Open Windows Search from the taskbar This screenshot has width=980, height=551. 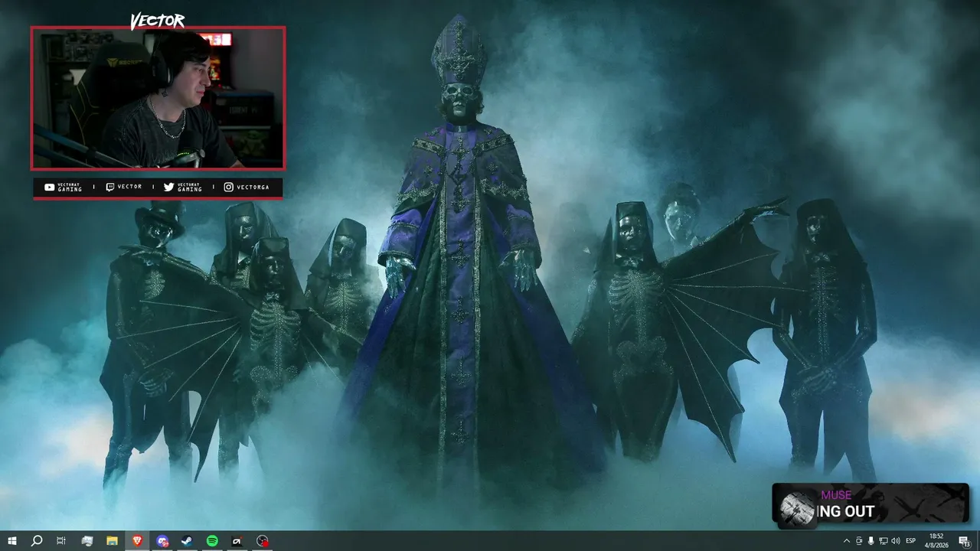coord(37,541)
